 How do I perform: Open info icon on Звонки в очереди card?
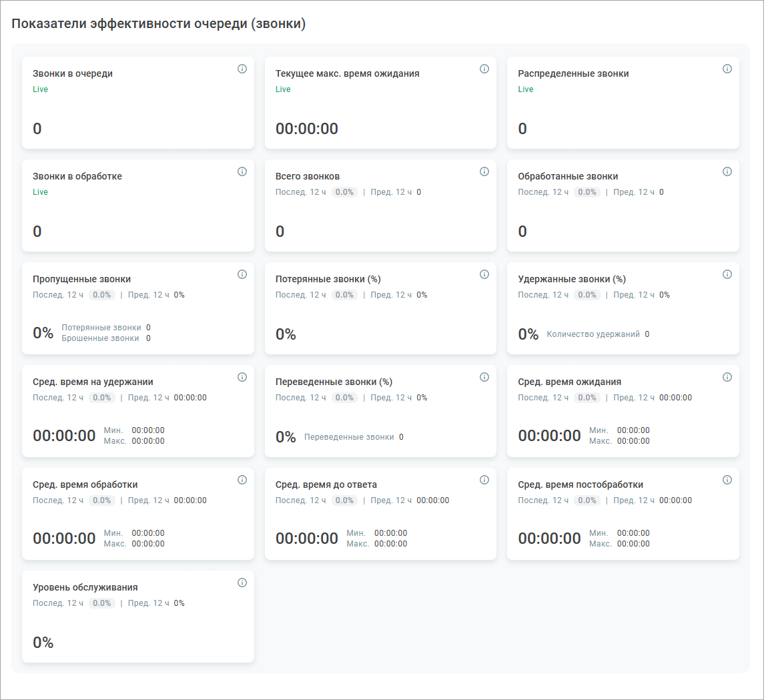tap(242, 69)
